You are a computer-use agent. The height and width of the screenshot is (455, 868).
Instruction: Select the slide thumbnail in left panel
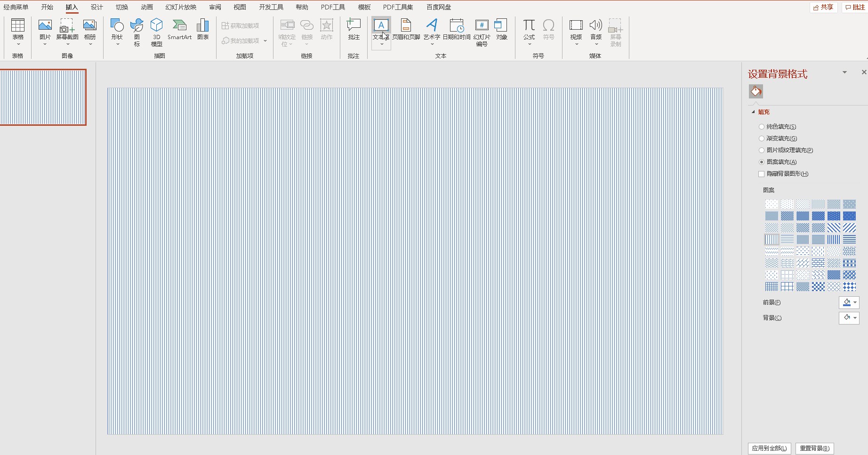click(x=43, y=97)
